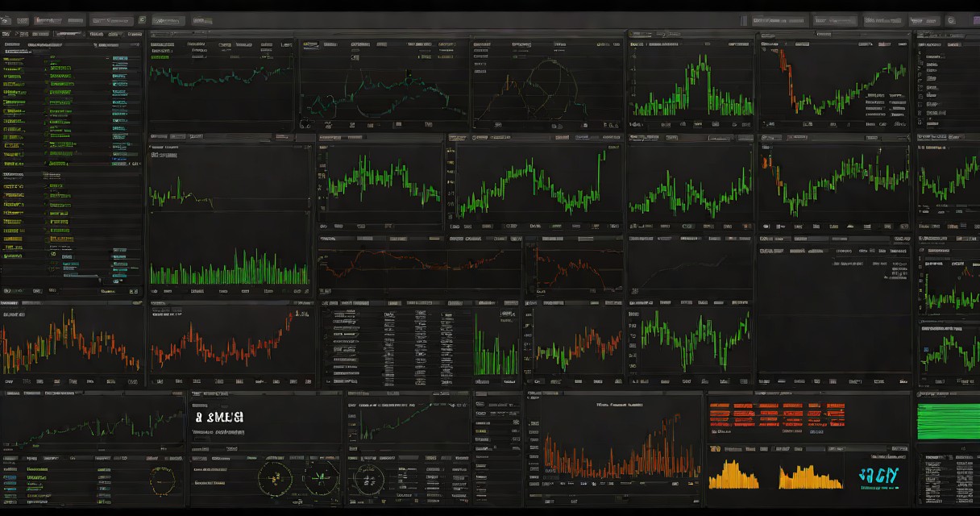Image resolution: width=980 pixels, height=516 pixels.
Task: Click the cyan text label beside yellow histograms
Action: click(878, 476)
